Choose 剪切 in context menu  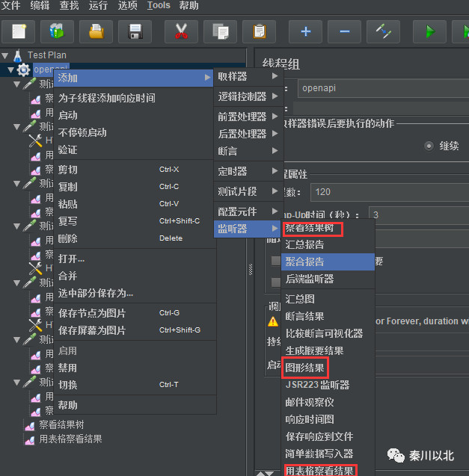[135, 170]
